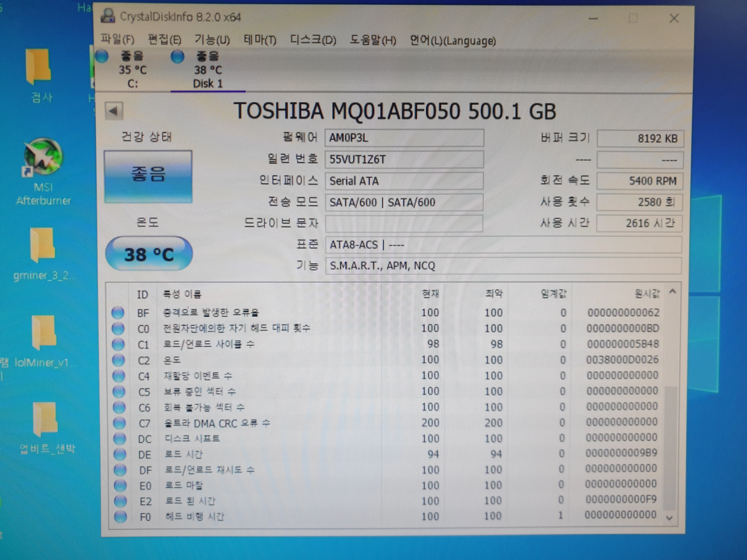This screenshot has height=560, width=747.
Task: Click the S.M.A.R.T., APM, NCQ features field
Action: tap(503, 266)
